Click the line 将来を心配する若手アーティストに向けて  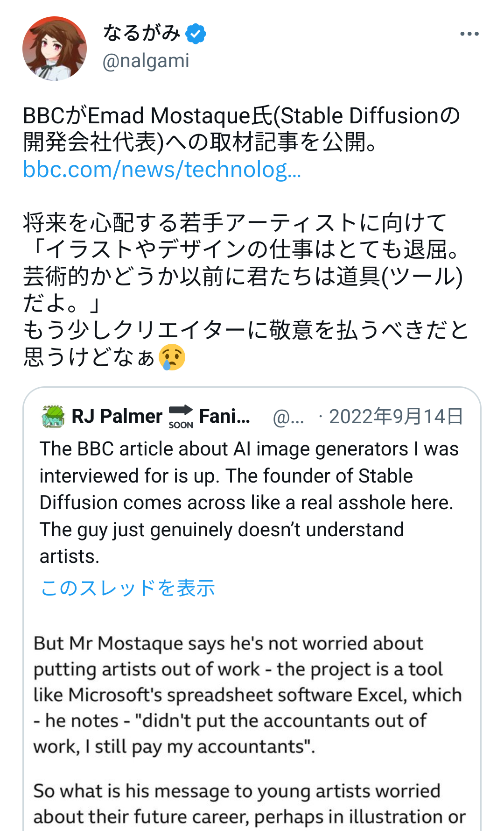click(x=235, y=222)
